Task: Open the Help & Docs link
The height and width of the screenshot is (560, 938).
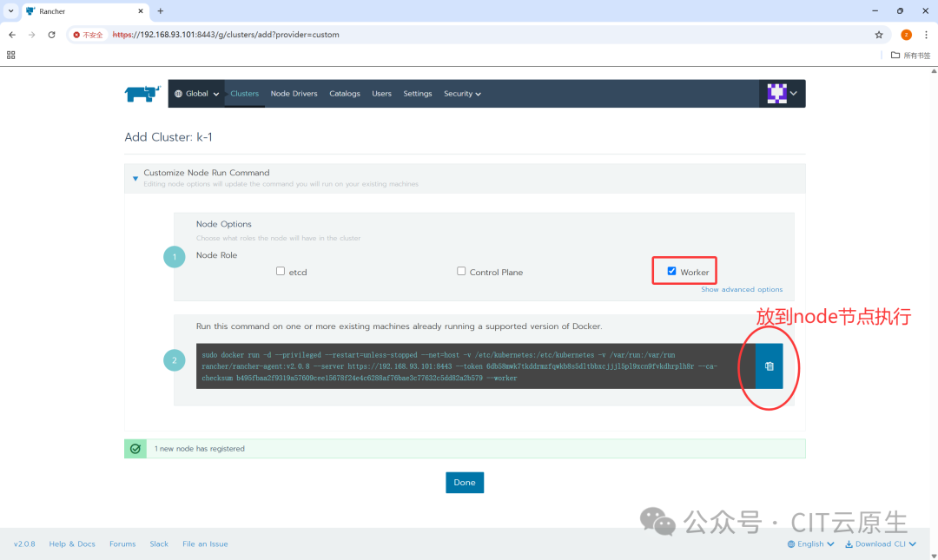Action: tap(72, 544)
